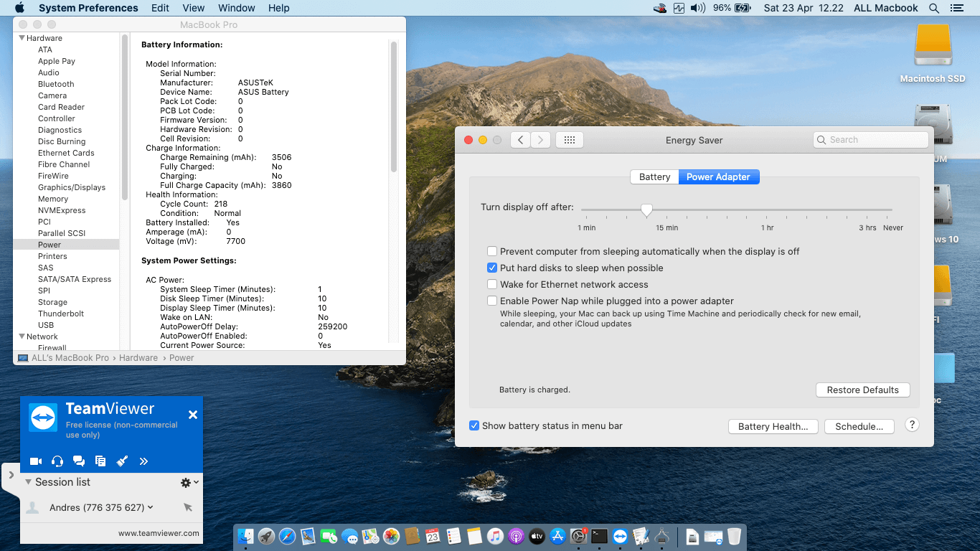The width and height of the screenshot is (980, 551).
Task: Expand the Andres session dropdown
Action: 151,507
